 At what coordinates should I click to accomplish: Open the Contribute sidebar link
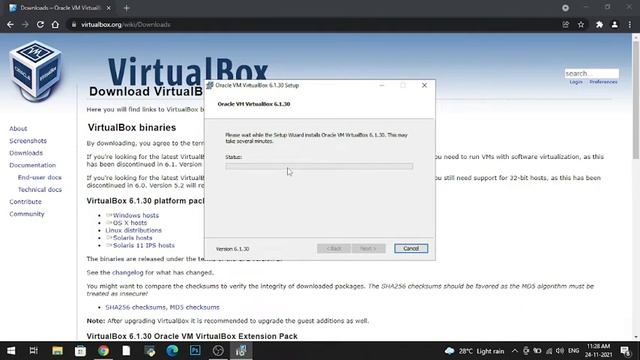tap(25, 202)
